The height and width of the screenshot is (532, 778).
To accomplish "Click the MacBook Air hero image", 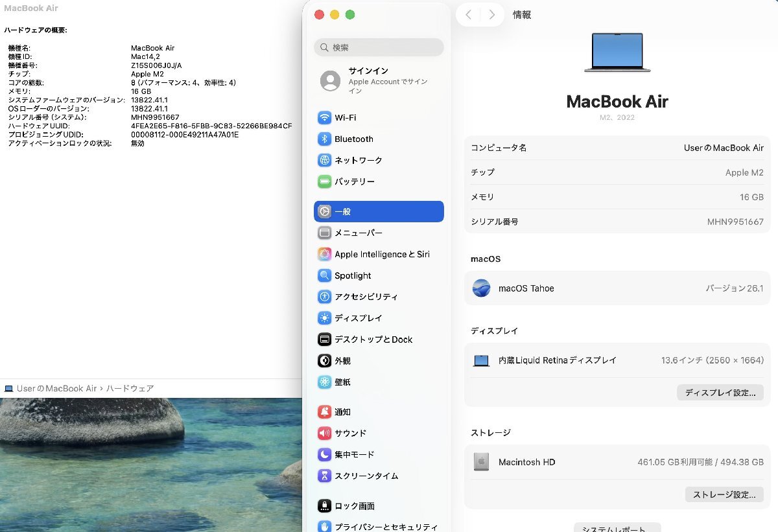I will tap(617, 52).
